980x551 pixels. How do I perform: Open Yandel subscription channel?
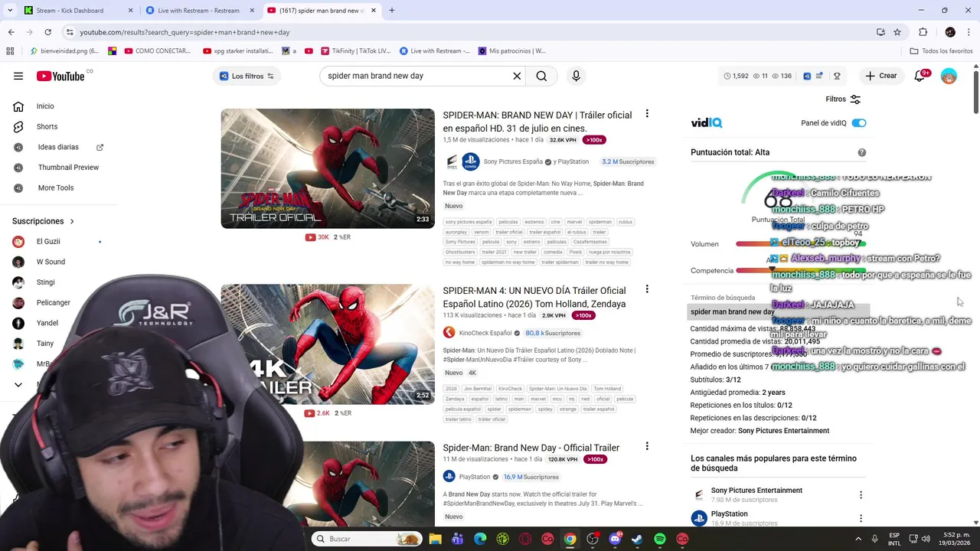click(x=47, y=323)
